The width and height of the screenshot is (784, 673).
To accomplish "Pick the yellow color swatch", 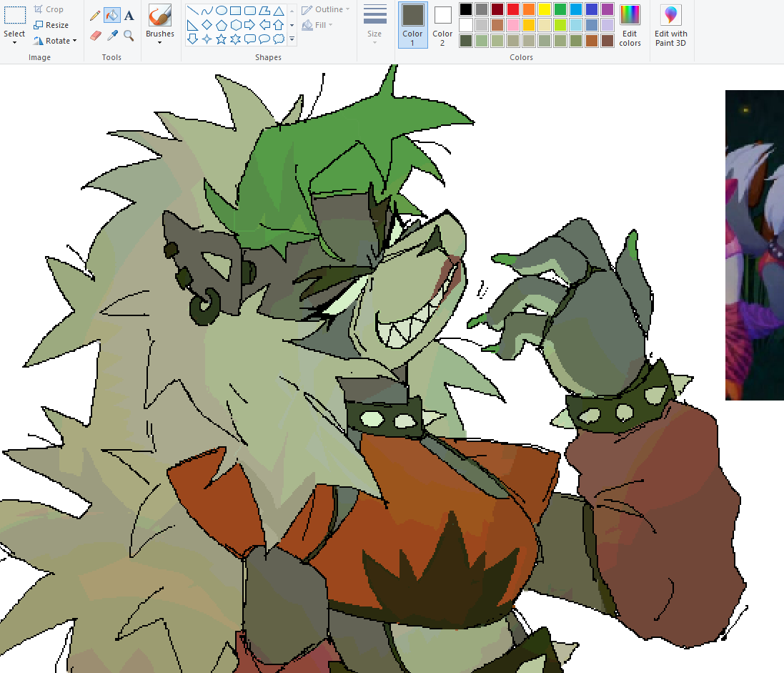I will (x=545, y=9).
